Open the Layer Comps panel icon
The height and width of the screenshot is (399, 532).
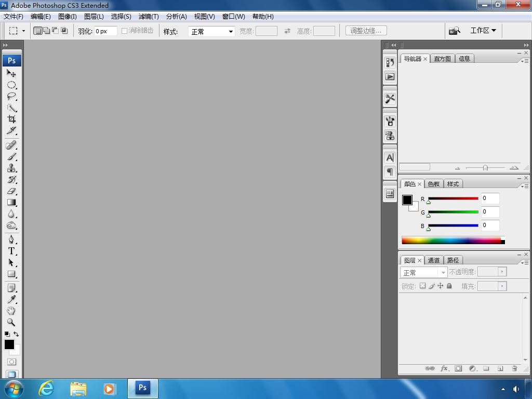390,194
